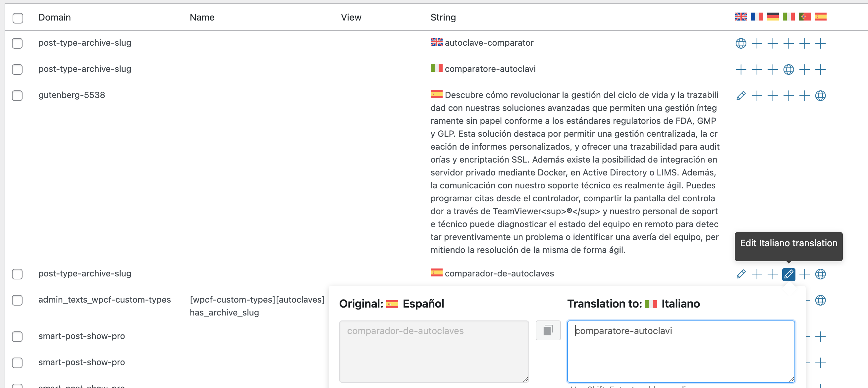868x388 pixels.
Task: Click the disabled Español original text box
Action: click(434, 351)
